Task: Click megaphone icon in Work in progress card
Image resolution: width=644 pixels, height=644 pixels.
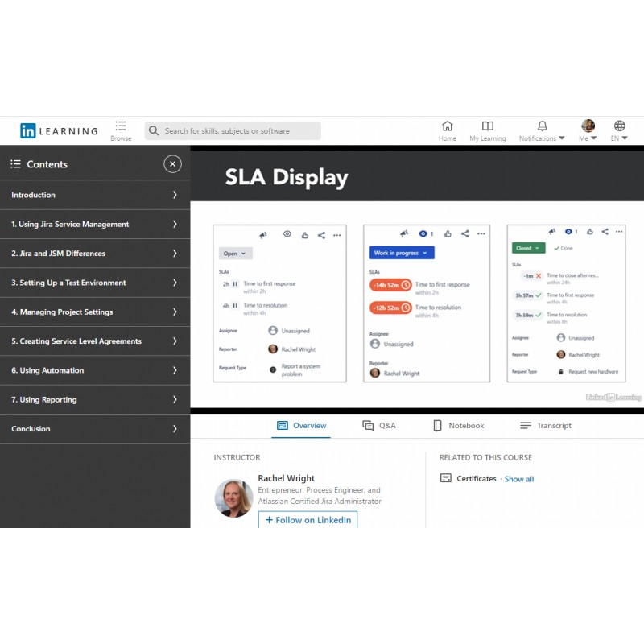Action: pyautogui.click(x=404, y=233)
